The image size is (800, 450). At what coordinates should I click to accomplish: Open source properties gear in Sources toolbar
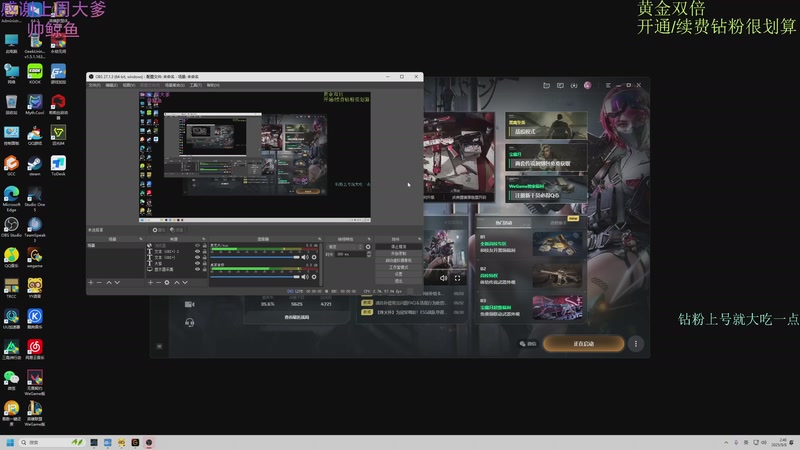coord(167,282)
